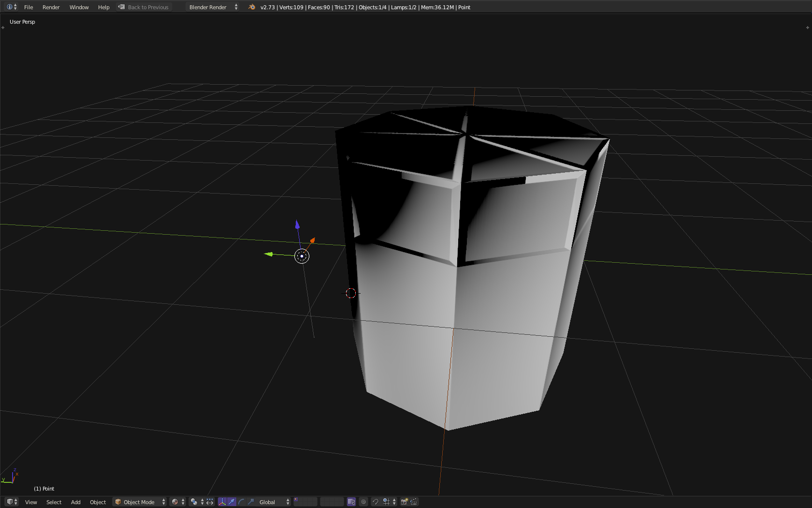812x508 pixels.
Task: Toggle lock layers to scene icon
Action: (x=351, y=502)
